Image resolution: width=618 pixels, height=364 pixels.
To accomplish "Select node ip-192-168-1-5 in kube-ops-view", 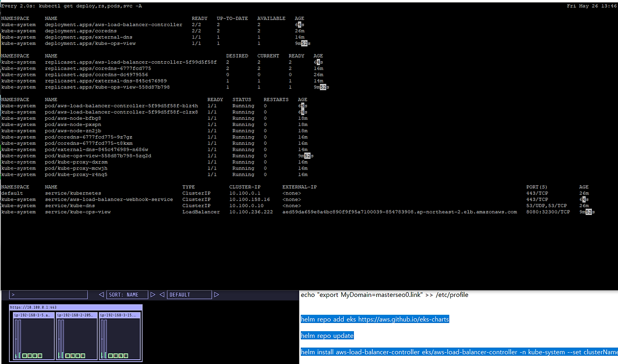I will (x=34, y=336).
